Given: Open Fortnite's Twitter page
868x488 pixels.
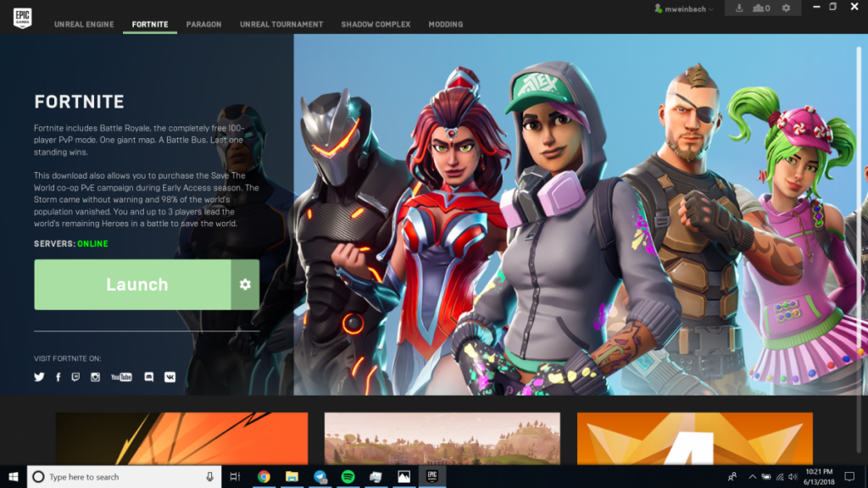Looking at the screenshot, I should click(39, 377).
